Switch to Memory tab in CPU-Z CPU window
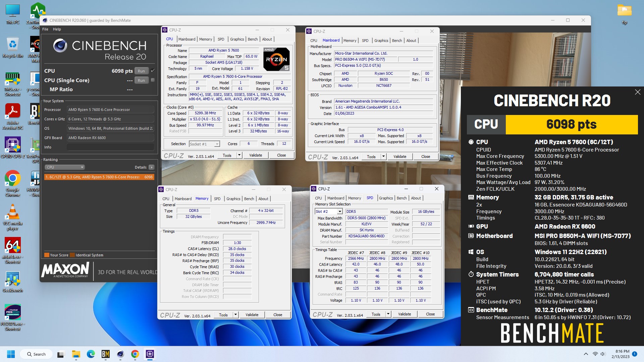 pos(205,39)
